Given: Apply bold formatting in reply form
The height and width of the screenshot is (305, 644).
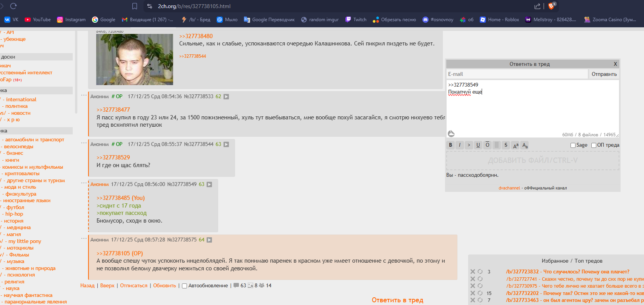Looking at the screenshot, I should click(450, 145).
